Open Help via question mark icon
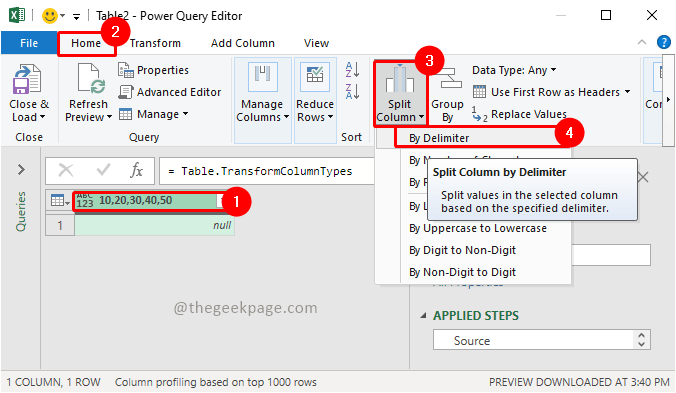The image size is (676, 393). [663, 42]
